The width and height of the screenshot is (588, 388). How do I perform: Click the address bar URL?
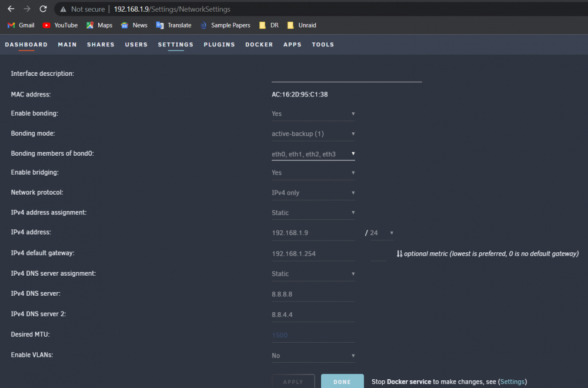pyautogui.click(x=172, y=9)
